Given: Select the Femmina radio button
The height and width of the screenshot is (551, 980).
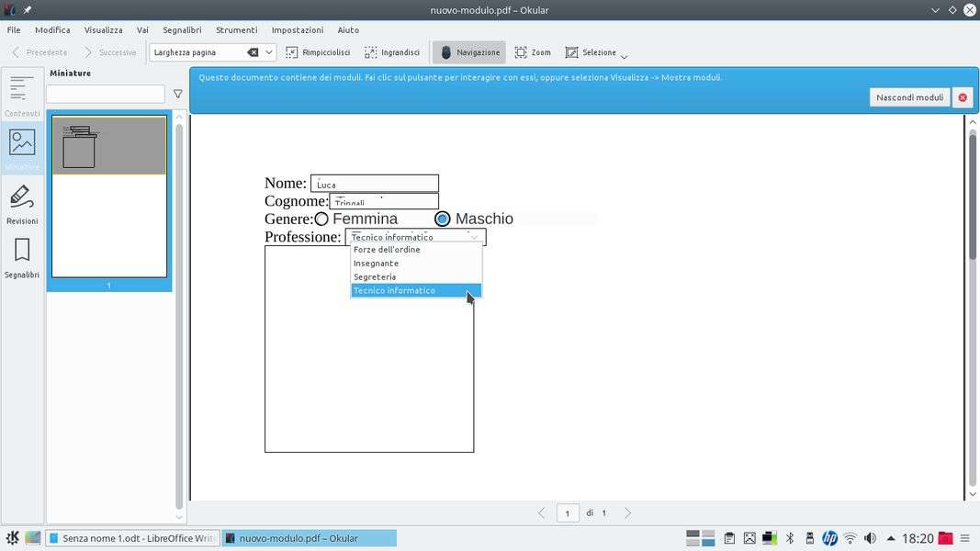Looking at the screenshot, I should tap(321, 219).
